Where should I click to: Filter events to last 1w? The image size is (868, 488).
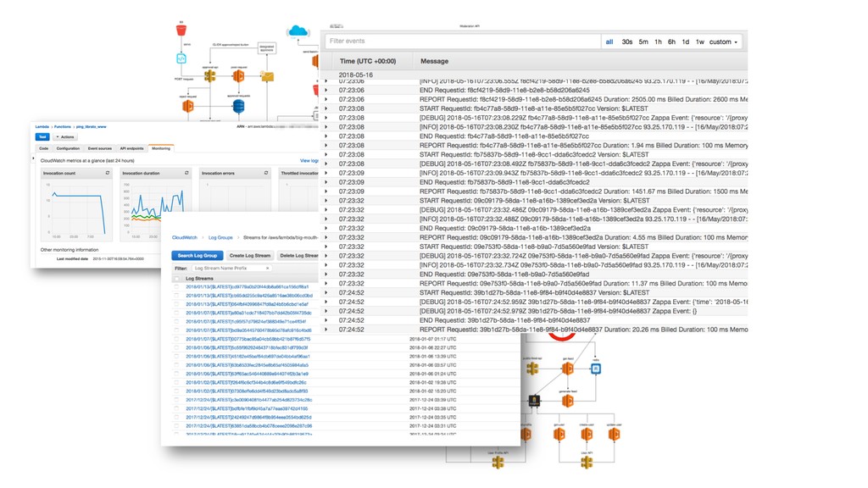pyautogui.click(x=699, y=42)
